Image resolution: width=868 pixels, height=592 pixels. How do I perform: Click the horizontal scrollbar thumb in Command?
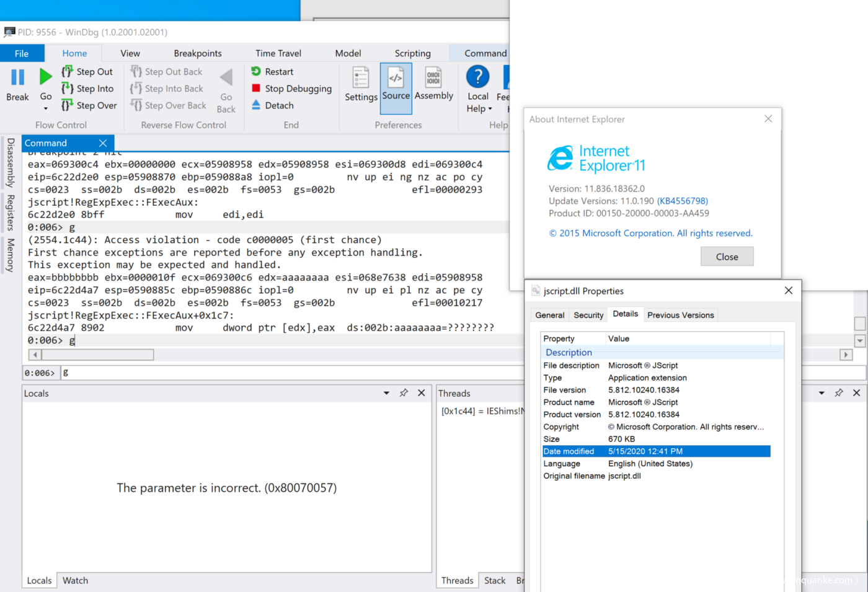(97, 355)
